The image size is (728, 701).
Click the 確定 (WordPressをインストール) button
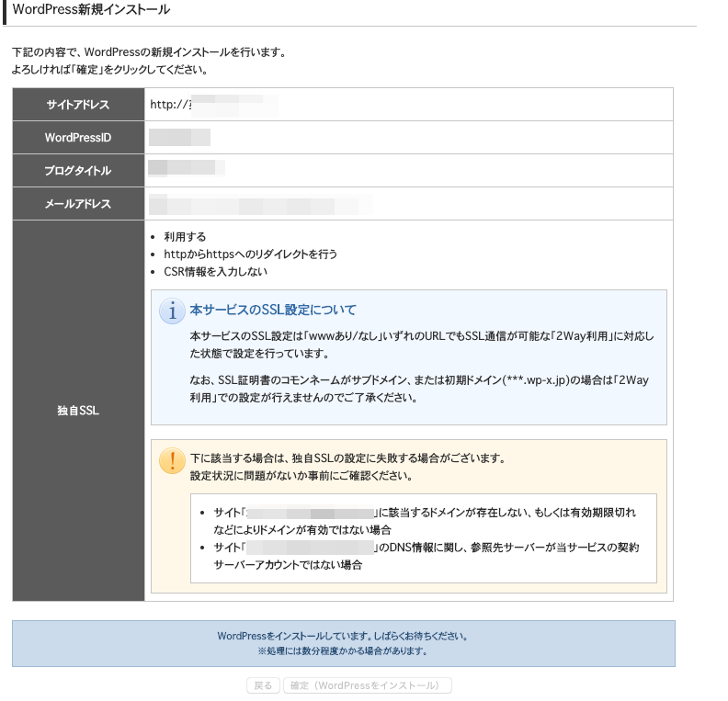pyautogui.click(x=368, y=685)
